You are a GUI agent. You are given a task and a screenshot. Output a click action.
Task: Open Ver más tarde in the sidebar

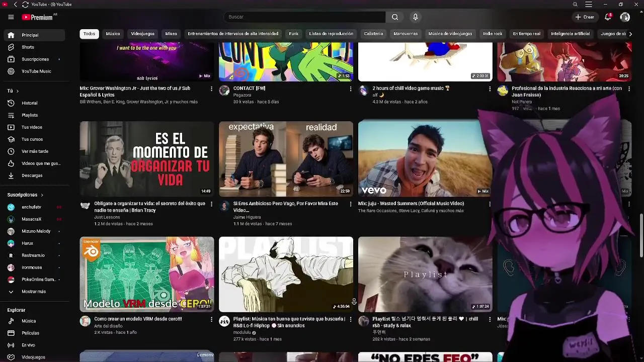35,151
